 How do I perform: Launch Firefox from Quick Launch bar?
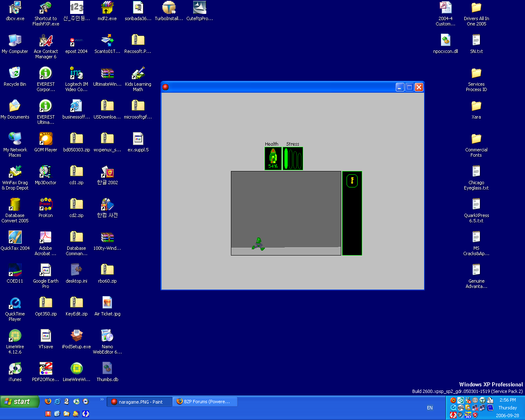click(x=48, y=402)
